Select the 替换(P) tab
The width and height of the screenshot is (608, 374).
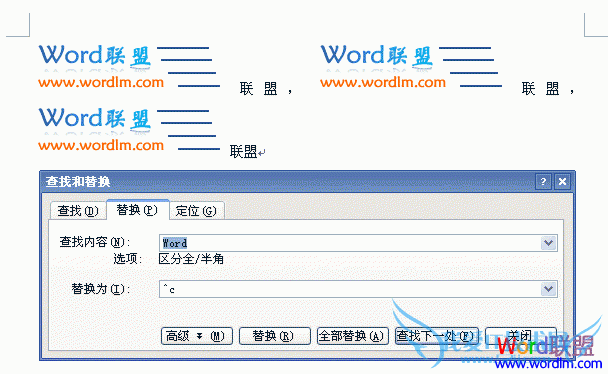click(137, 210)
